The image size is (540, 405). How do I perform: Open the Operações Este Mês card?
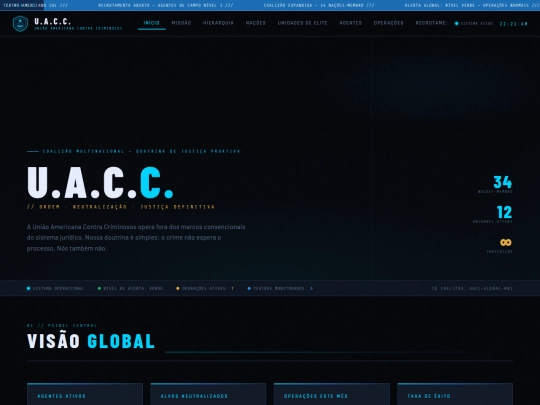click(332, 394)
